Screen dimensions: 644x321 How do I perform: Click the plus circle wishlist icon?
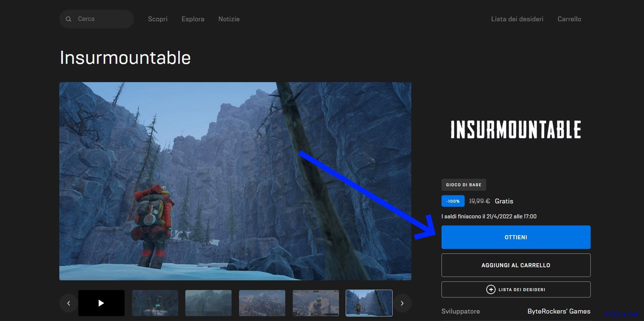(491, 290)
